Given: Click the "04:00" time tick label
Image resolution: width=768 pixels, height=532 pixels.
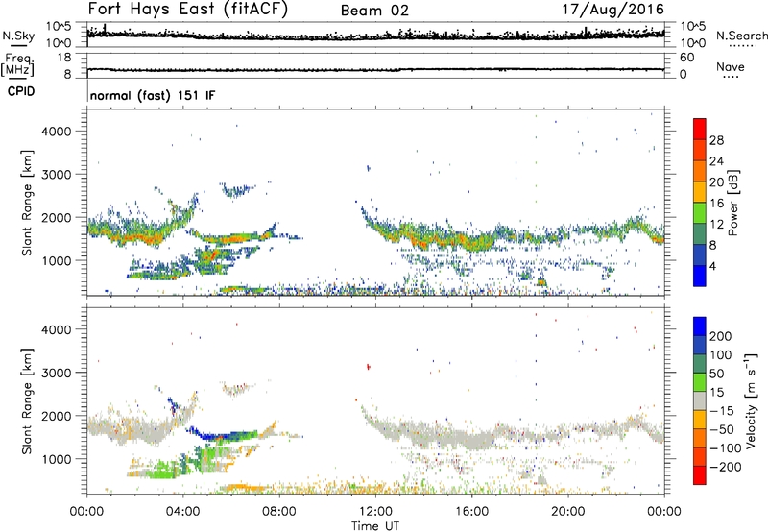Looking at the screenshot, I should pos(182,512).
